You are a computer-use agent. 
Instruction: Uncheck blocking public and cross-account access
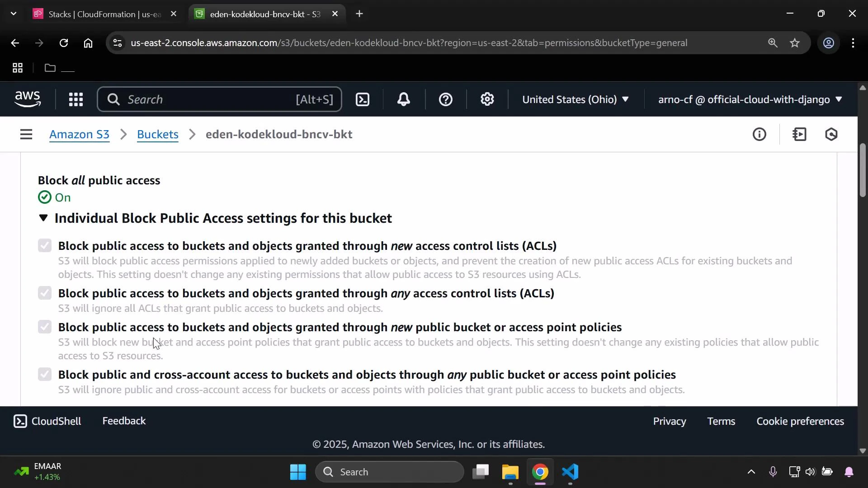click(44, 374)
